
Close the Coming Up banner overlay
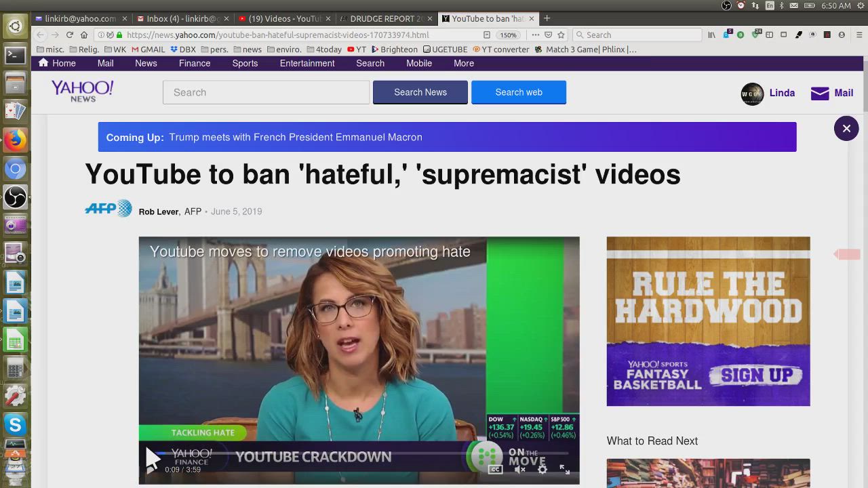(846, 128)
